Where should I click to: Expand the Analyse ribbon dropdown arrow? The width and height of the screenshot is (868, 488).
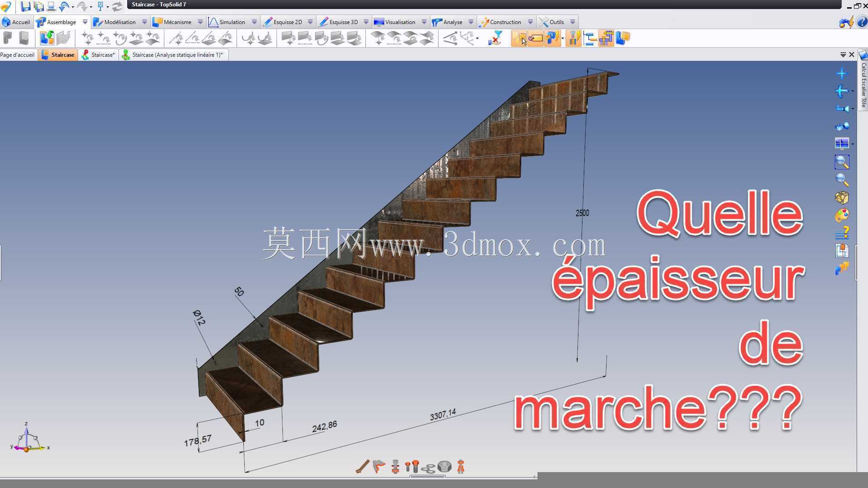(471, 22)
